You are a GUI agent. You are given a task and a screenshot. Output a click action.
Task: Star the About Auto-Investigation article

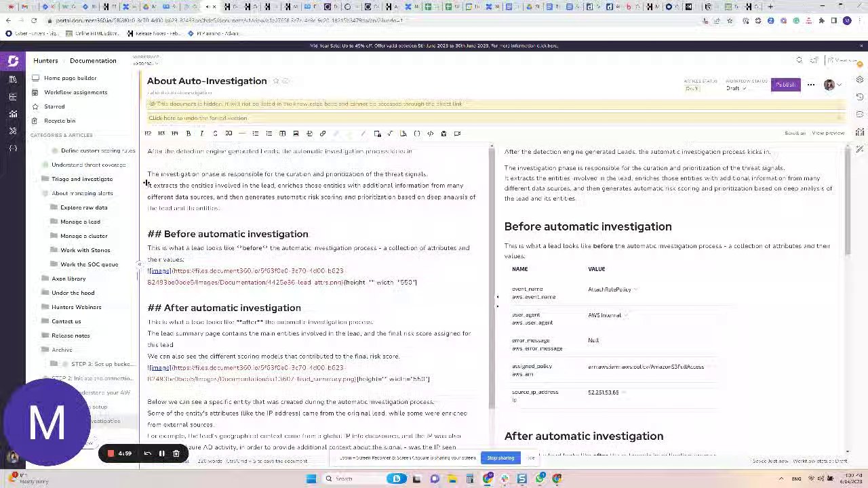coord(276,81)
